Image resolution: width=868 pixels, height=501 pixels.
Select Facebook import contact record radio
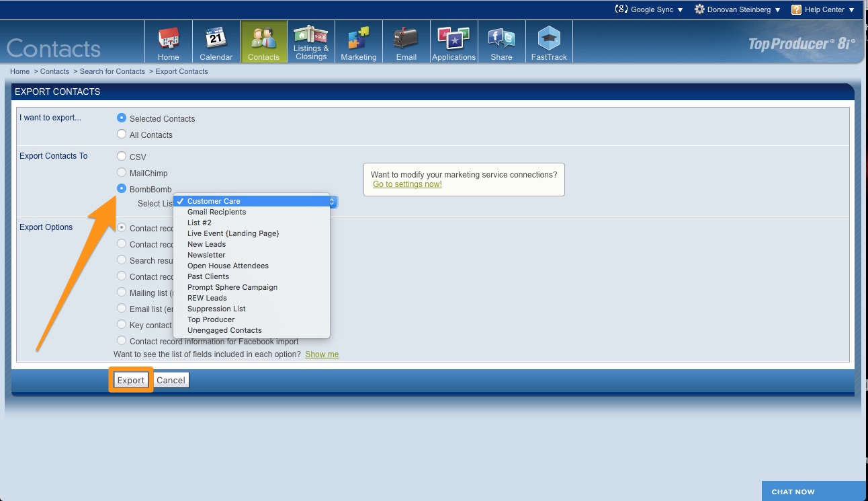click(x=122, y=340)
